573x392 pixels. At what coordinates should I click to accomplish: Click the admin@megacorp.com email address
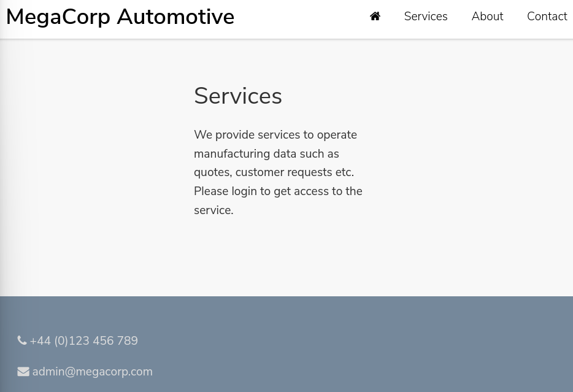tap(93, 372)
